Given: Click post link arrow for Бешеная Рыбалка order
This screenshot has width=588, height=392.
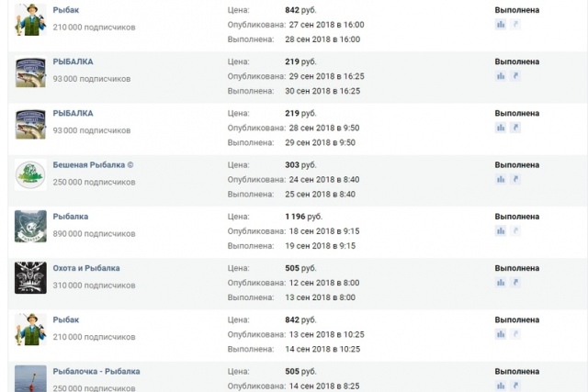Looking at the screenshot, I should click(515, 180).
